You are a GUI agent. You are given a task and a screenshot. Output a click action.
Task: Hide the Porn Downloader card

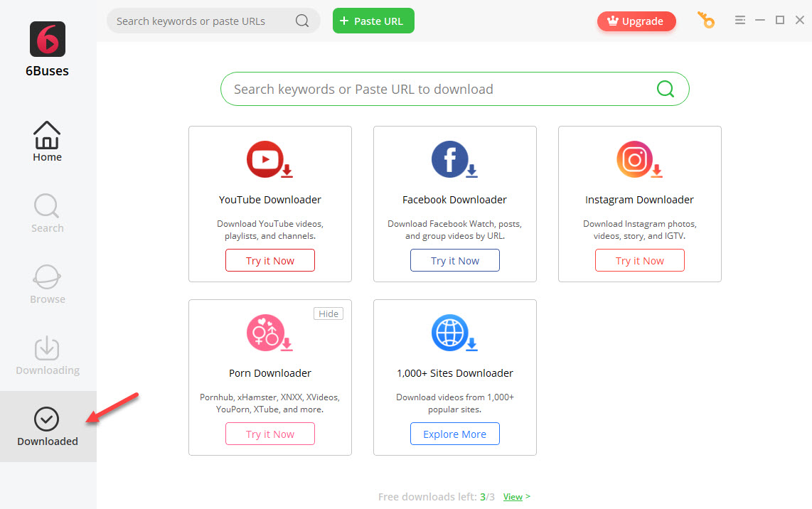coord(328,314)
